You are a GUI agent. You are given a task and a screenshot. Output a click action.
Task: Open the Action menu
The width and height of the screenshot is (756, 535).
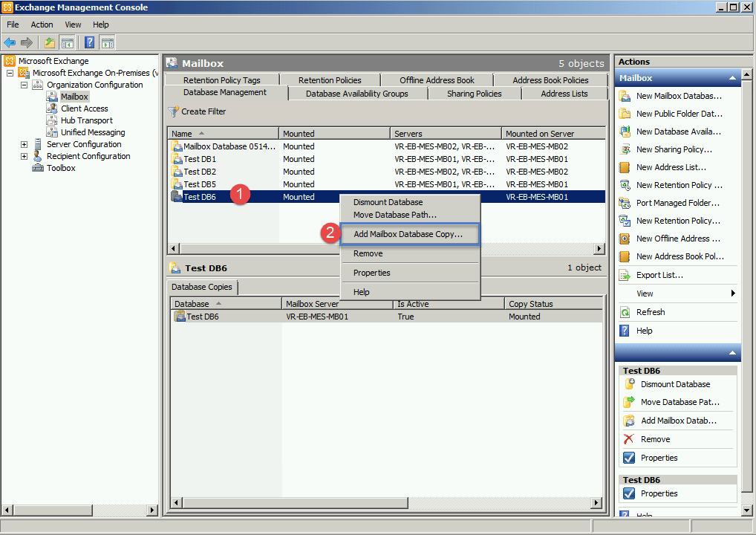(42, 25)
